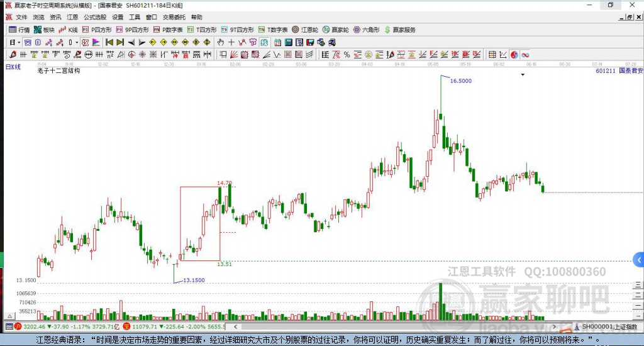The width and height of the screenshot is (644, 346).
Task: Open the 赢家轮 wheel tool
Action: click(x=336, y=30)
